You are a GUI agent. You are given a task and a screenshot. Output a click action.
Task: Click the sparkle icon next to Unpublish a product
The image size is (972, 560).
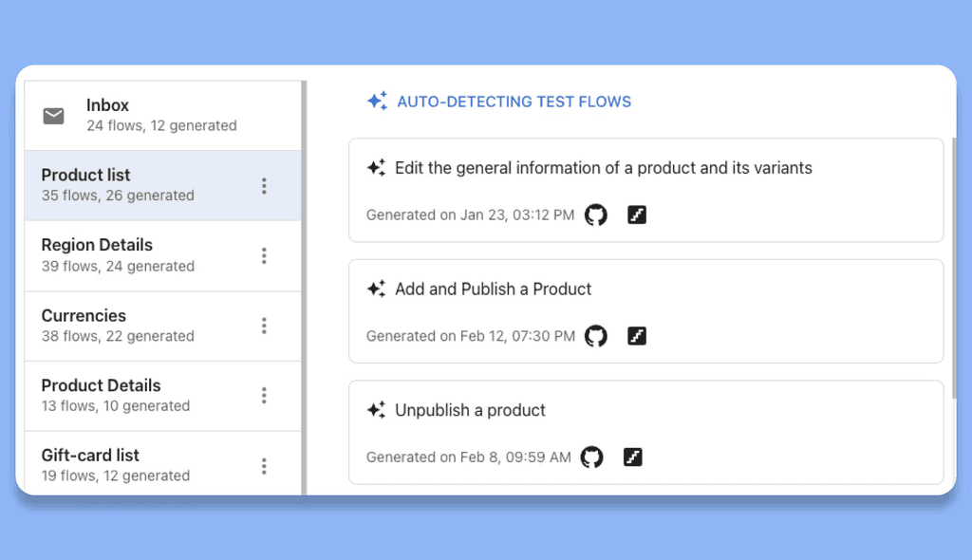(376, 410)
